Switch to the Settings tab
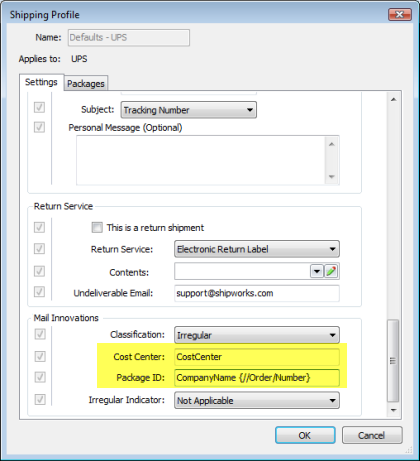The height and width of the screenshot is (461, 420). (x=41, y=82)
